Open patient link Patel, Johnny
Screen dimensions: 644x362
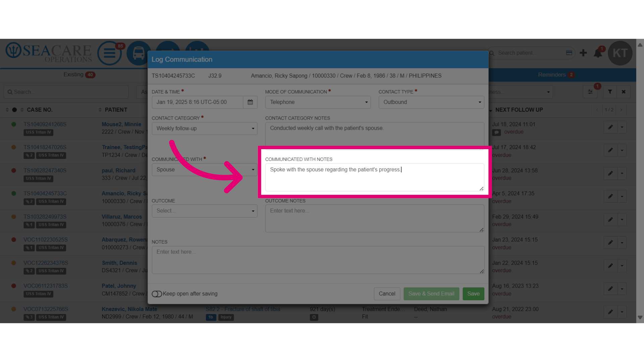(x=119, y=286)
